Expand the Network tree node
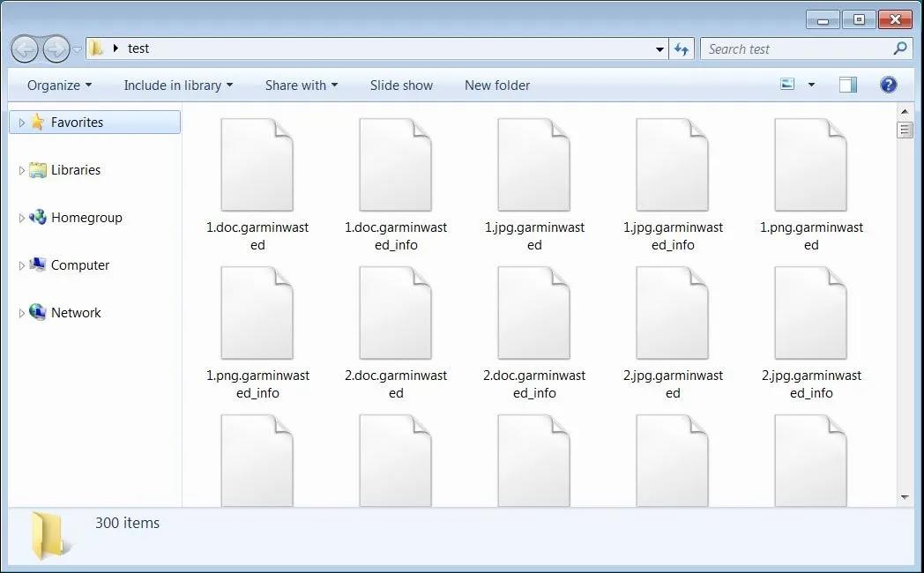The width and height of the screenshot is (924, 573). click(21, 313)
